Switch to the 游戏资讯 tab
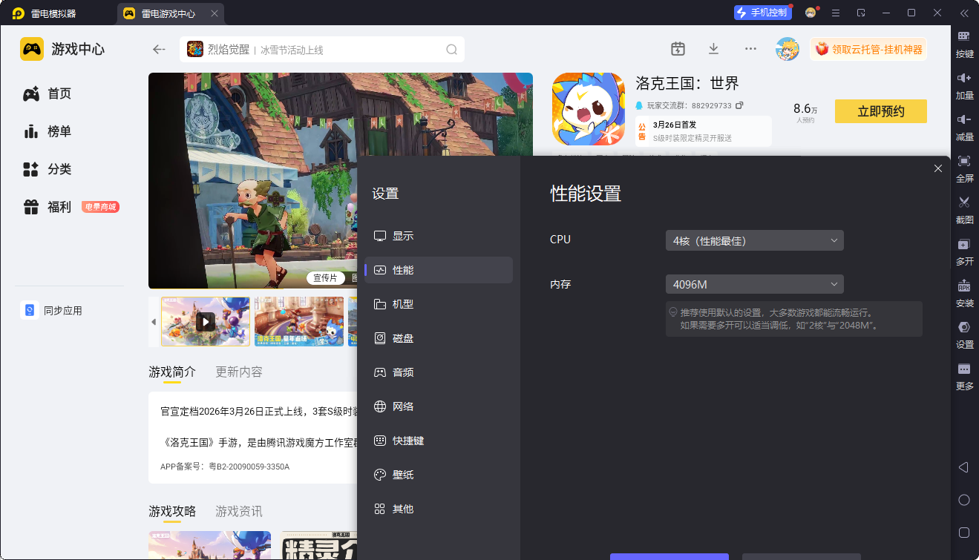 [x=239, y=511]
